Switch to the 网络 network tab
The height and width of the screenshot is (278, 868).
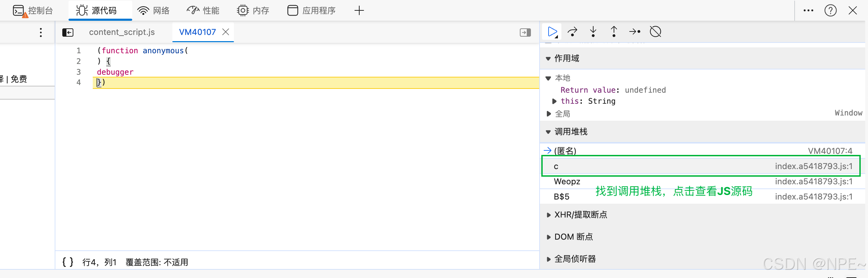coord(154,11)
